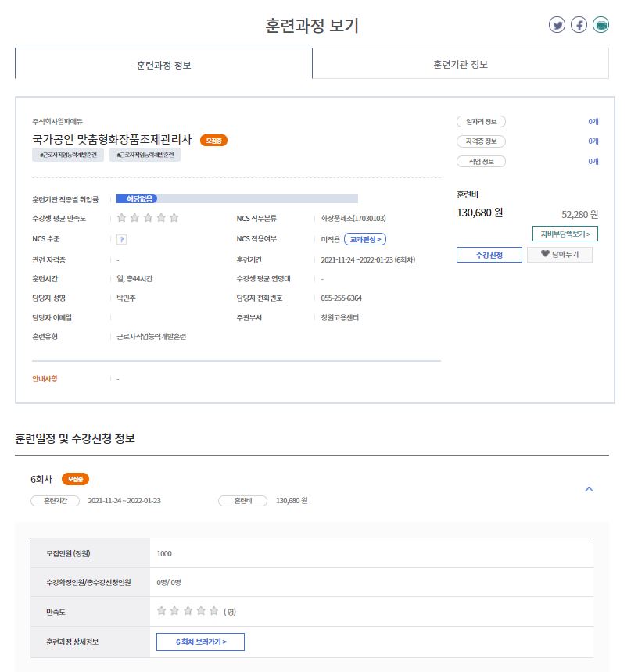The width and height of the screenshot is (638, 672).
Task: Open 교과편성 curriculum details
Action: pyautogui.click(x=365, y=239)
